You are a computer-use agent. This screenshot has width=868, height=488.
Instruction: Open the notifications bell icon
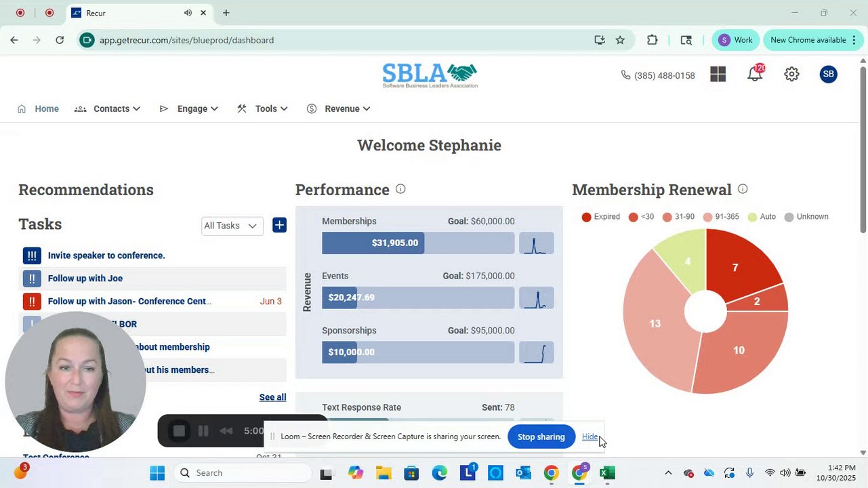[x=755, y=74]
